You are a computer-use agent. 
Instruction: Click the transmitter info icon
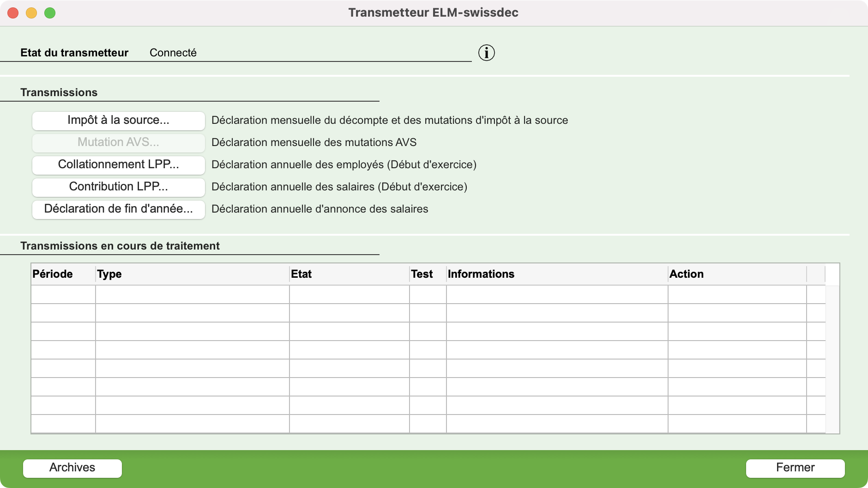tap(487, 53)
